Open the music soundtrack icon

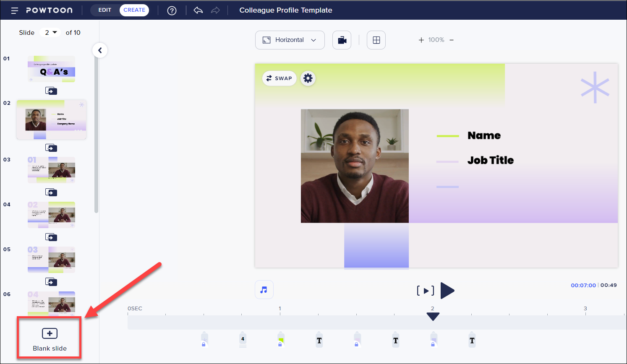264,290
